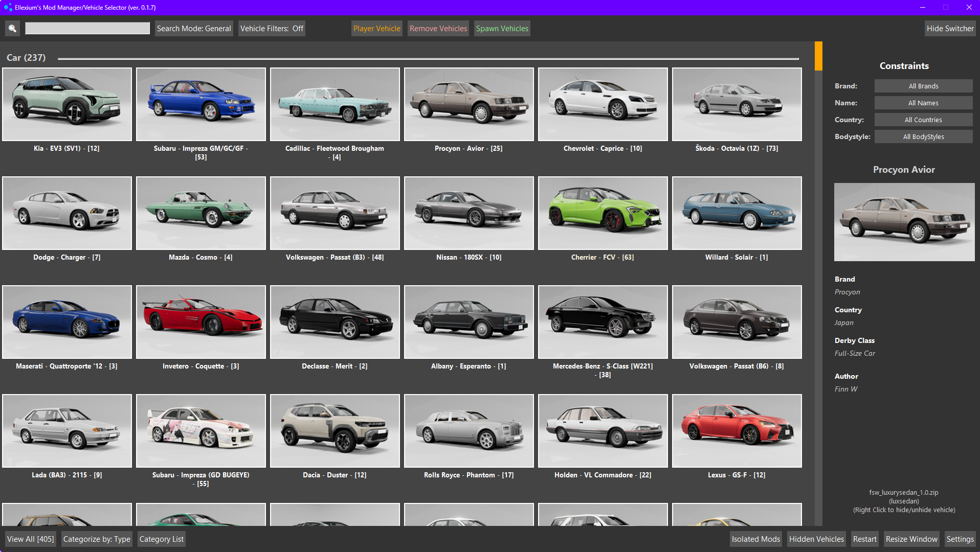Screen dimensions: 980x552
Task: Click the Car (237) category header
Action: click(x=26, y=58)
